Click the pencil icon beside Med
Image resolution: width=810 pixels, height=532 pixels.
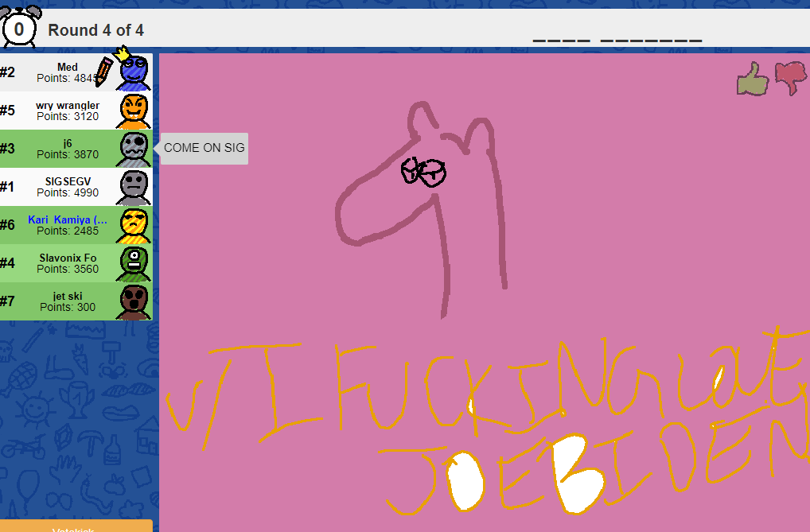(103, 72)
